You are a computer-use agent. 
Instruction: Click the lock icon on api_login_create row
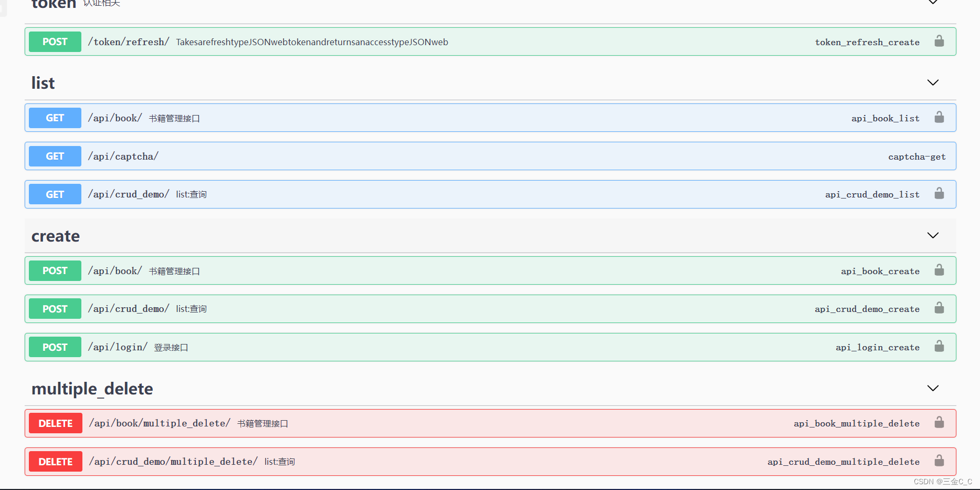coord(939,346)
